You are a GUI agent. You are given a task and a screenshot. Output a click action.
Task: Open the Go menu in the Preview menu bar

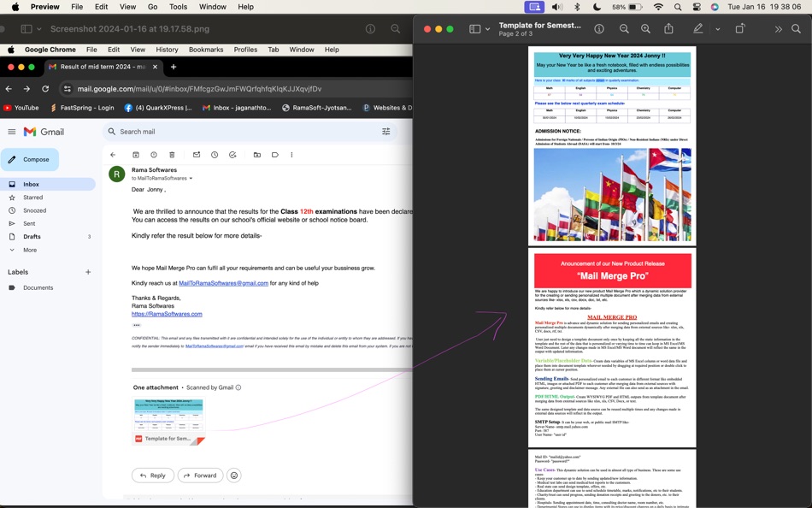click(x=152, y=7)
